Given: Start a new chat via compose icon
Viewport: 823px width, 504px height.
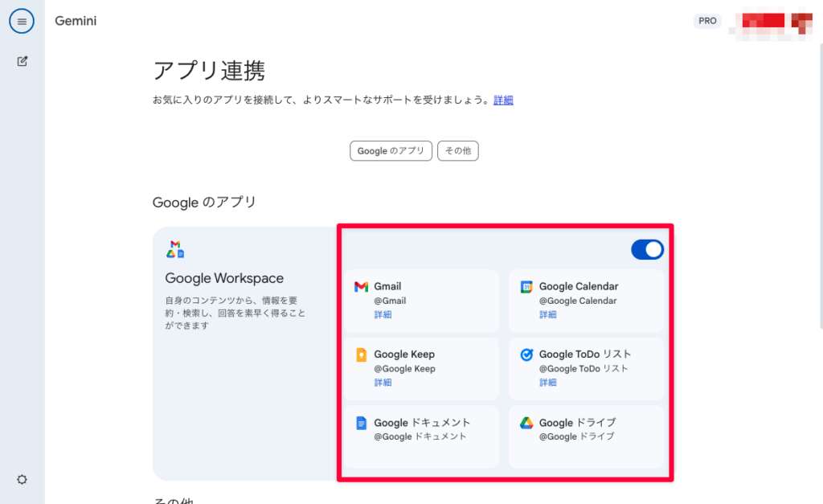Looking at the screenshot, I should coord(22,60).
